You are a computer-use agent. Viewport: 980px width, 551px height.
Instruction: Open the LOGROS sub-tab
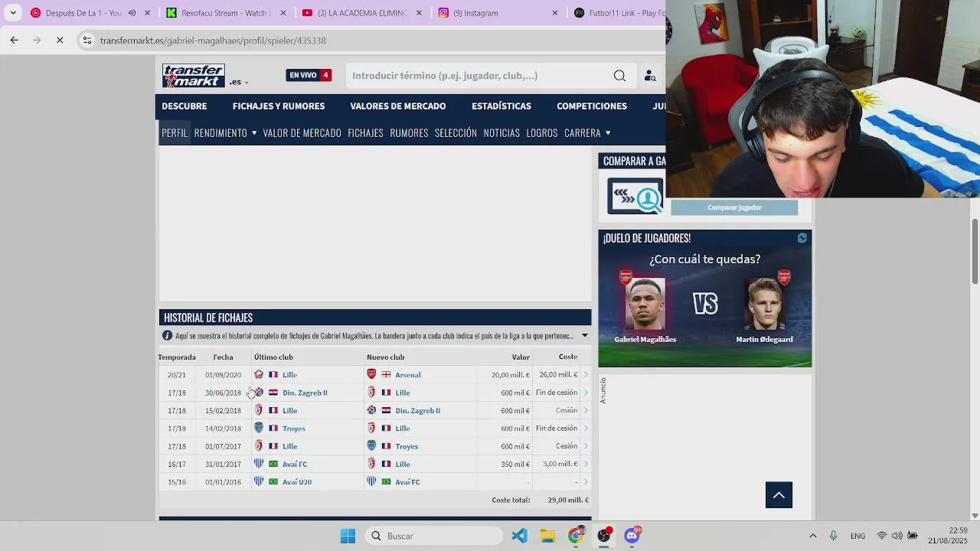click(542, 133)
